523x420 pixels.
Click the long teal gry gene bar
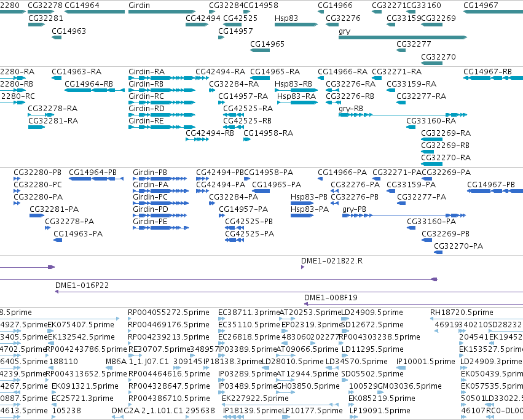point(403,37)
